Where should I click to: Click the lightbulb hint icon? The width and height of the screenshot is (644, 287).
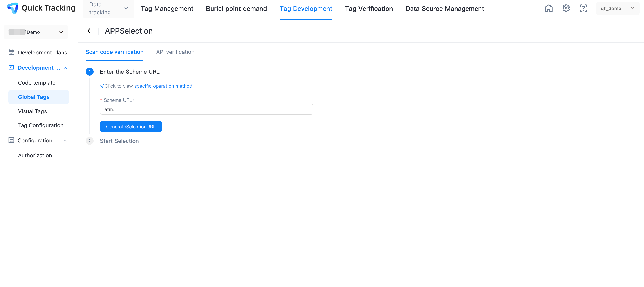tap(102, 86)
